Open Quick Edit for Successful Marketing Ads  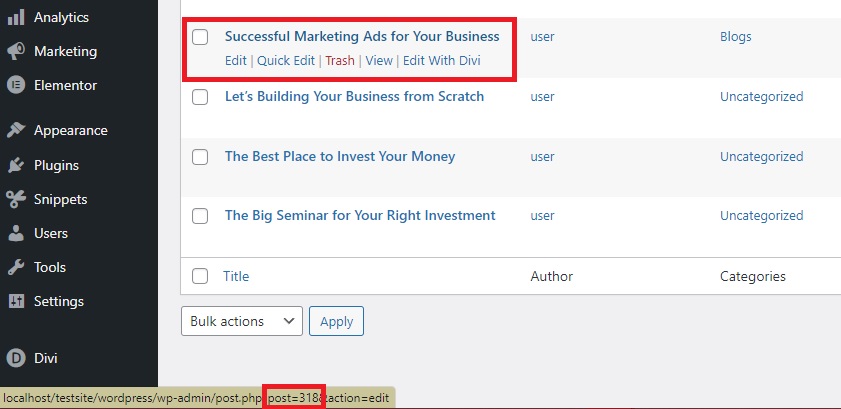(x=286, y=61)
